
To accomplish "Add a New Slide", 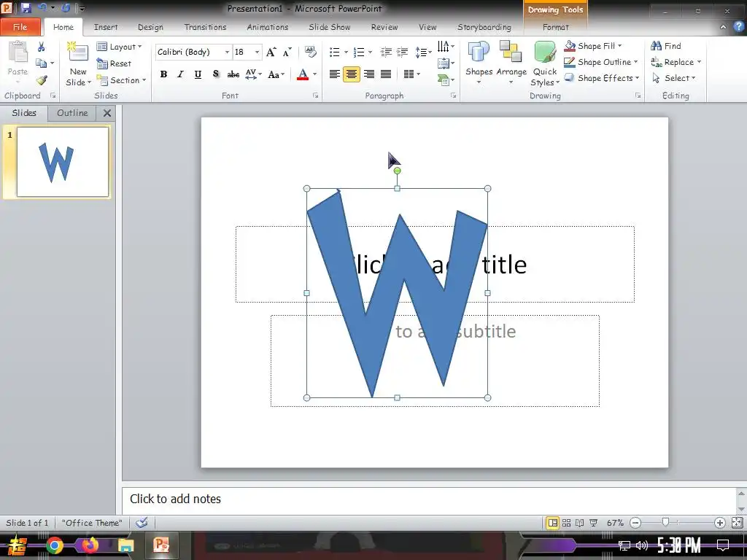I will click(x=78, y=64).
